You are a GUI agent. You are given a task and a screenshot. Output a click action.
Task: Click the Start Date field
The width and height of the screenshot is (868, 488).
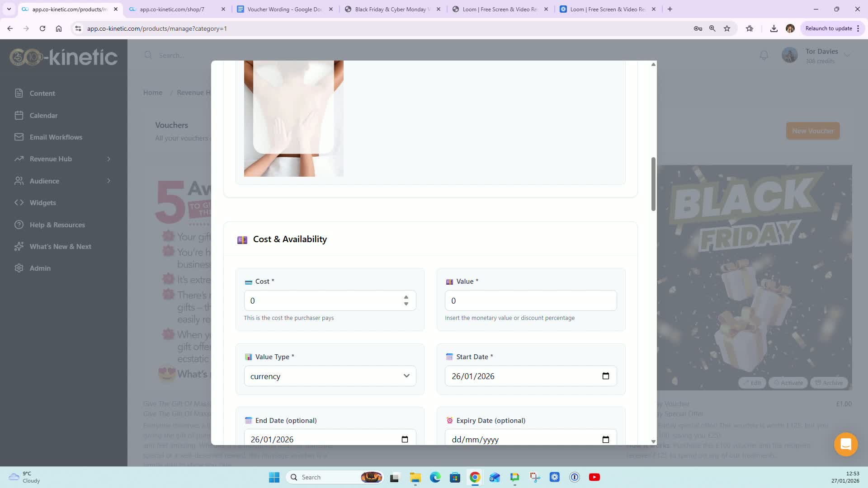(x=531, y=376)
